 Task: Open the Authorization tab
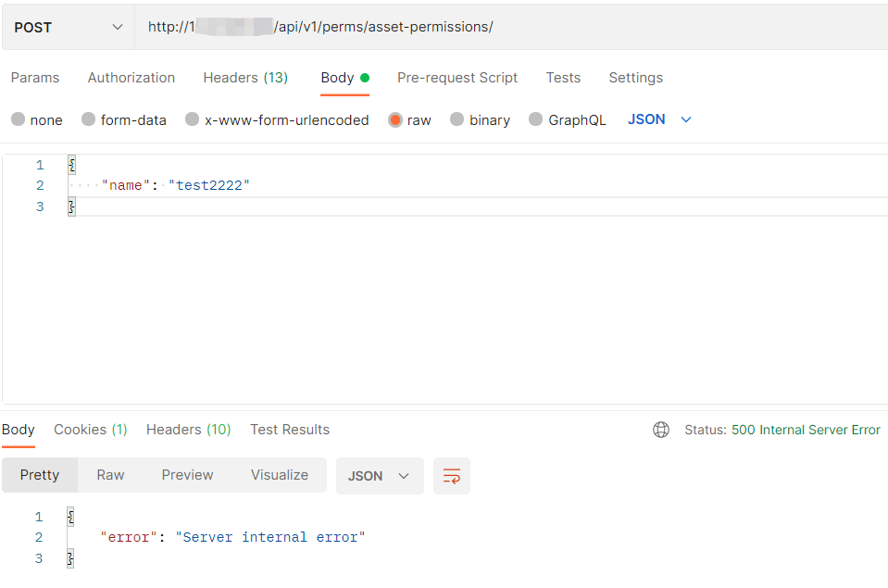(x=131, y=78)
